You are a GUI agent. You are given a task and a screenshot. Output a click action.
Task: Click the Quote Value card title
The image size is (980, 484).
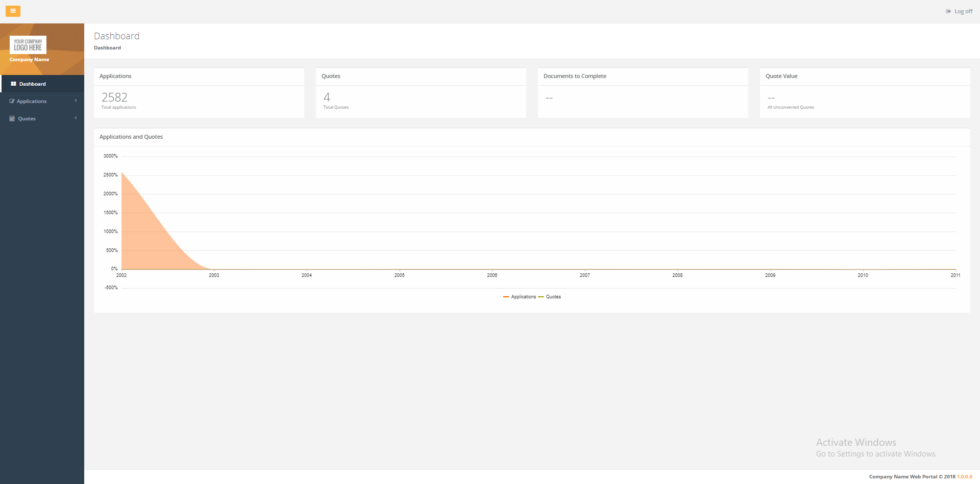(x=781, y=76)
